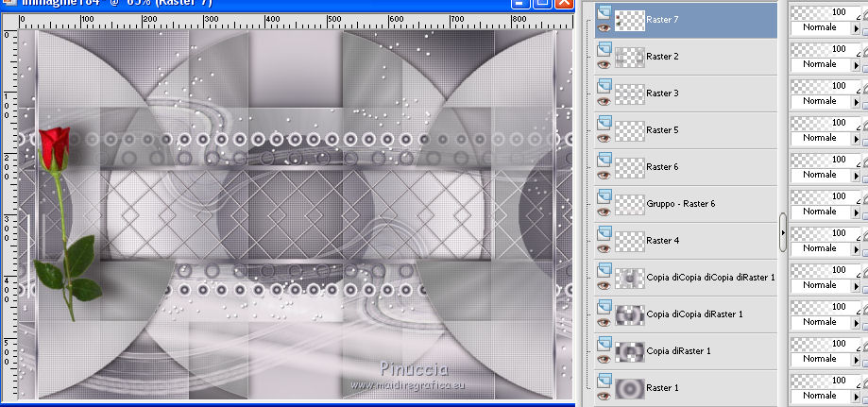Click the layer icon of Copia diRaster 1

(x=604, y=344)
